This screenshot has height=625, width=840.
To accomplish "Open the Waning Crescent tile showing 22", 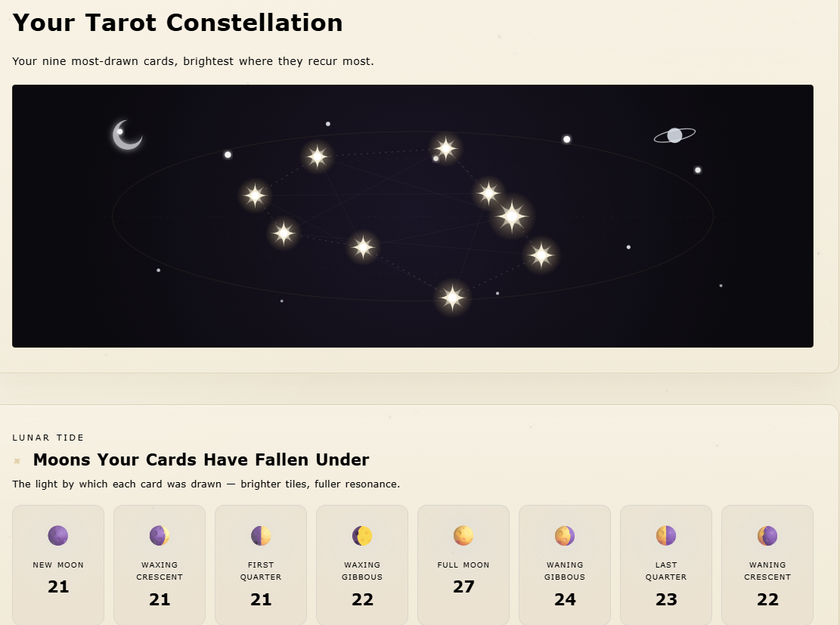I will [x=767, y=565].
